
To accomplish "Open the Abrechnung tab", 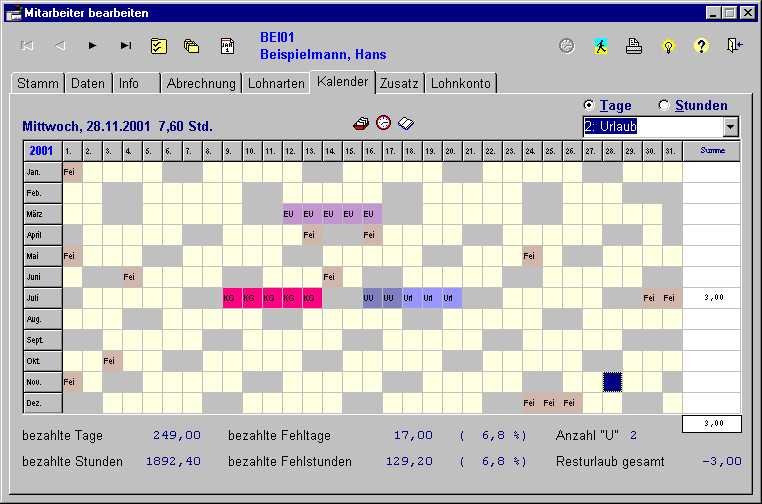I will point(201,84).
